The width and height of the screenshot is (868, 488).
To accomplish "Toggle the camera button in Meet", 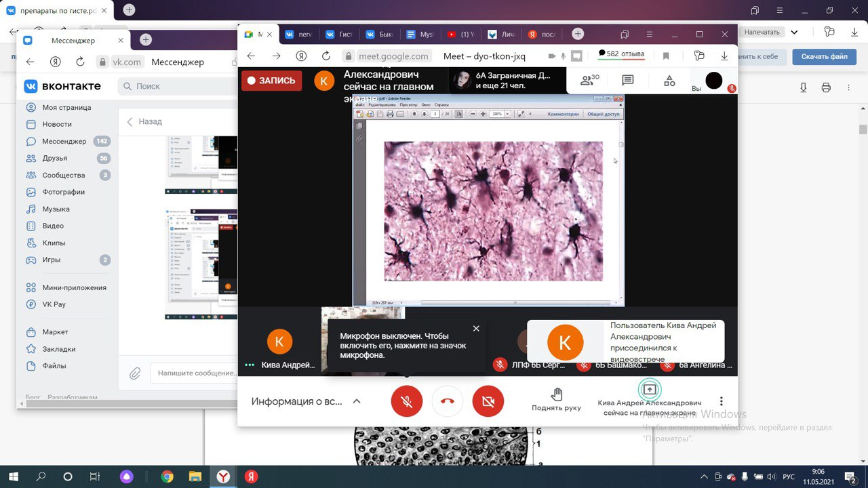I will [x=488, y=401].
